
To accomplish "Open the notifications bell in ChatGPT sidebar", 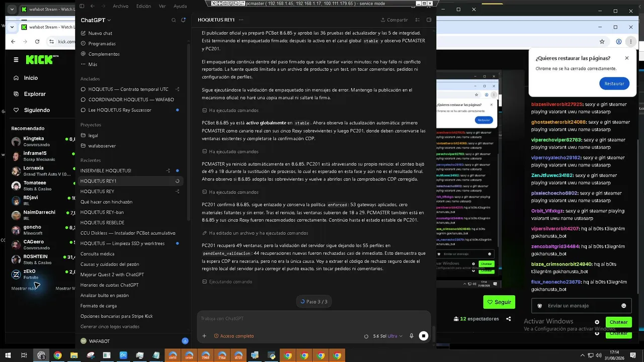I will coord(183,20).
